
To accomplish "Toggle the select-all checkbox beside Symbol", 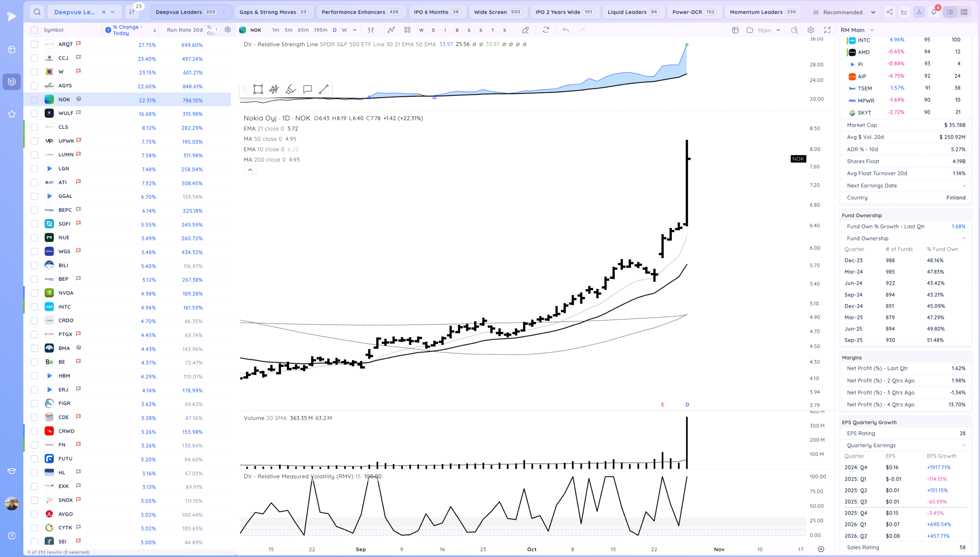I will pos(34,30).
